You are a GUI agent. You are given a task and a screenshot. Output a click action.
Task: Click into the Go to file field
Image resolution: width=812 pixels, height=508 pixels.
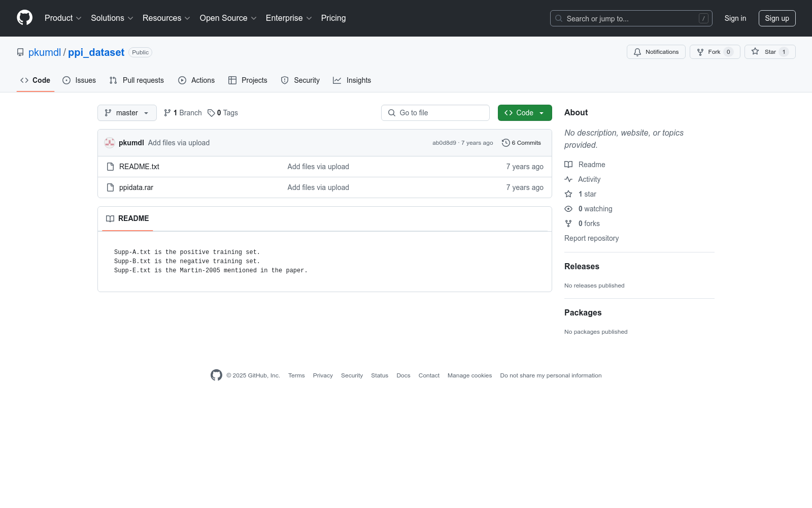[x=435, y=113]
